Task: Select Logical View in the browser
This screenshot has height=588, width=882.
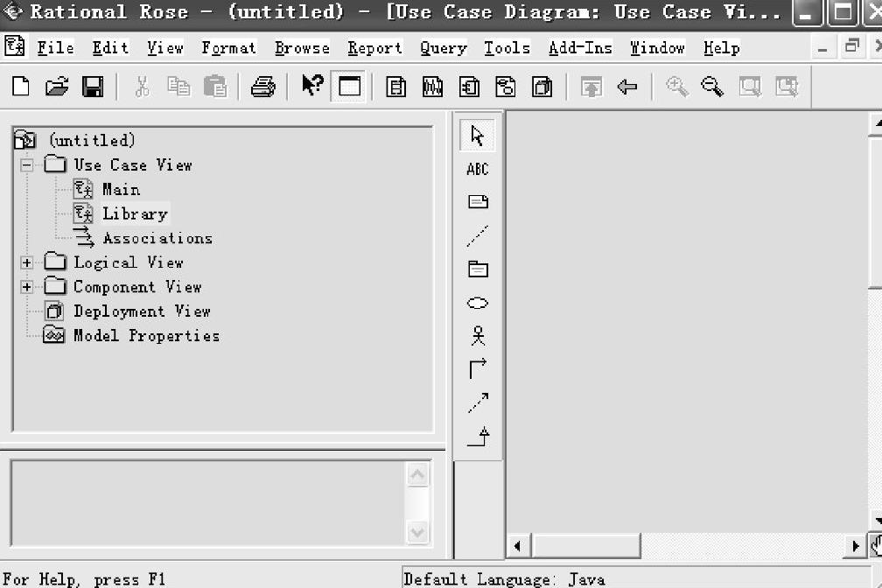Action: (129, 262)
